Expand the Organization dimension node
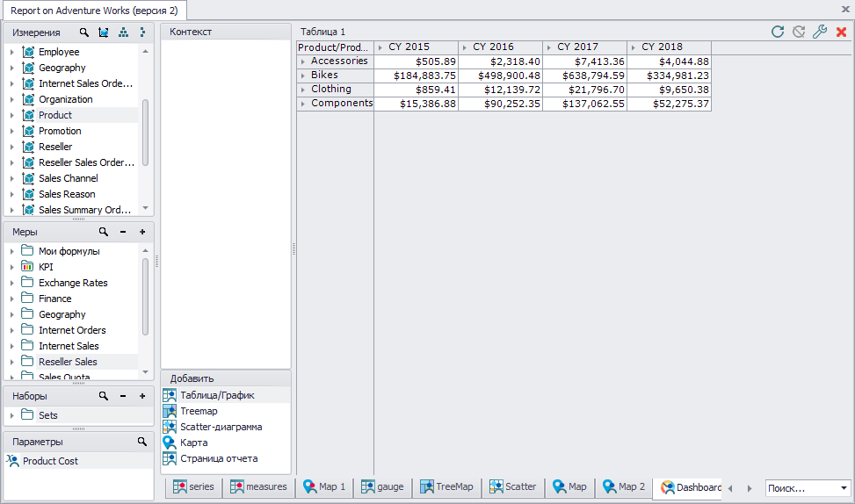855x504 pixels. [12, 100]
